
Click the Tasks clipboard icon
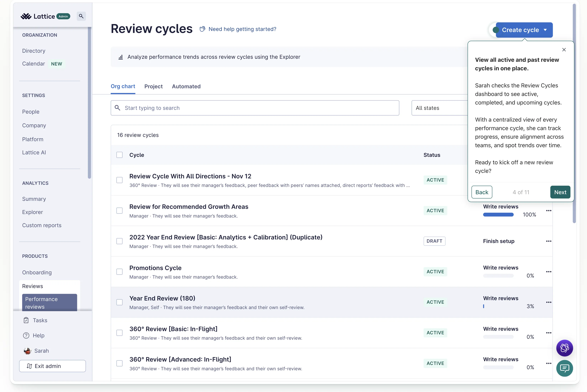(x=26, y=320)
